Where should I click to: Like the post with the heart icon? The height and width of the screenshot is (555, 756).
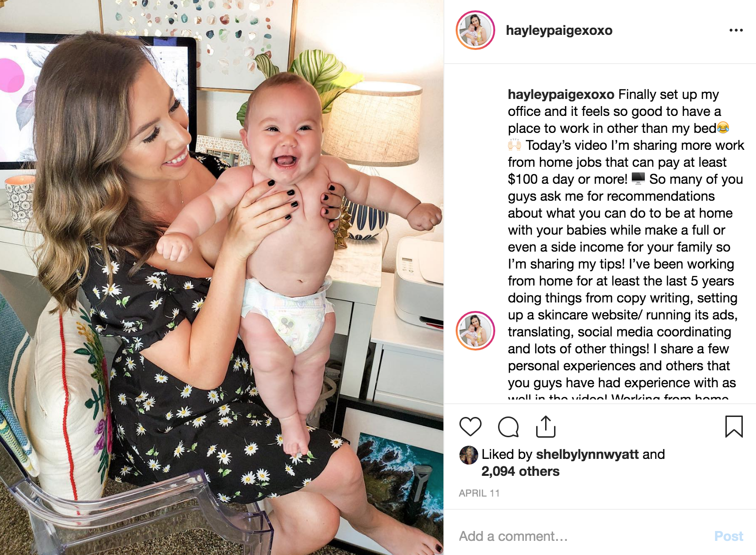tap(470, 427)
